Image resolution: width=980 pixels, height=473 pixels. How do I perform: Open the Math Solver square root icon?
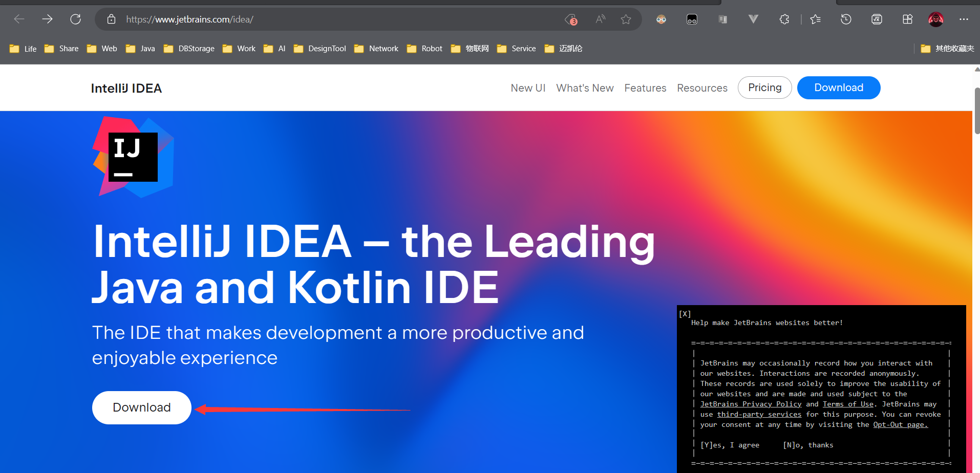coord(877,19)
